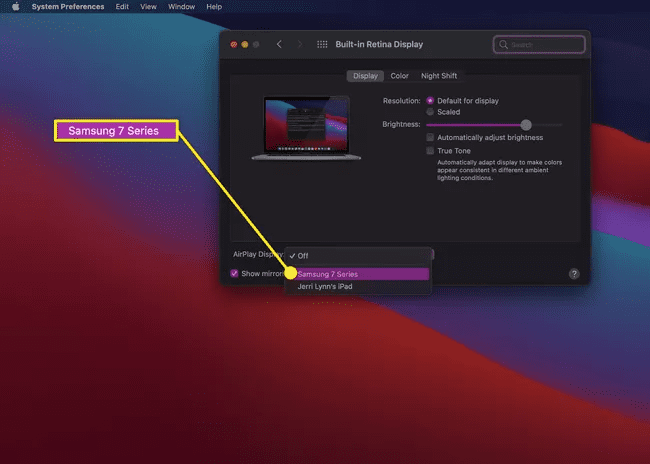650x464 pixels.
Task: Click the Brightness slider handle
Action: [526, 125]
